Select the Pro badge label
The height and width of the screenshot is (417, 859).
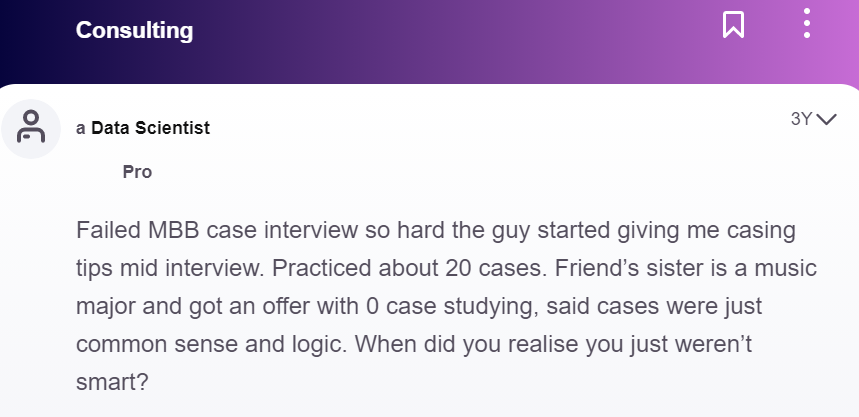point(137,172)
